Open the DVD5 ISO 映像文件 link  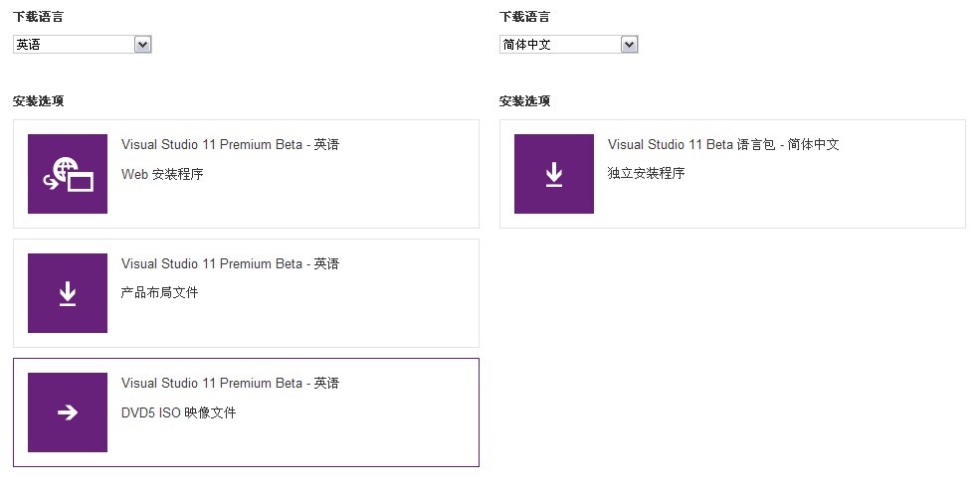click(x=179, y=412)
